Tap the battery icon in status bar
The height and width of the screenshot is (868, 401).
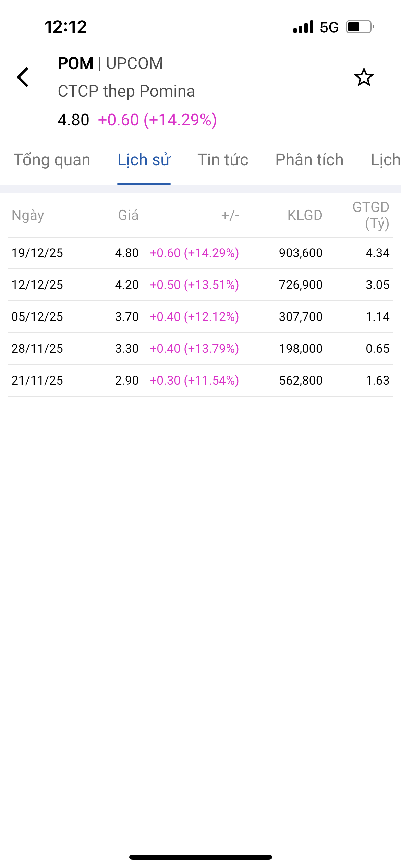tap(359, 27)
